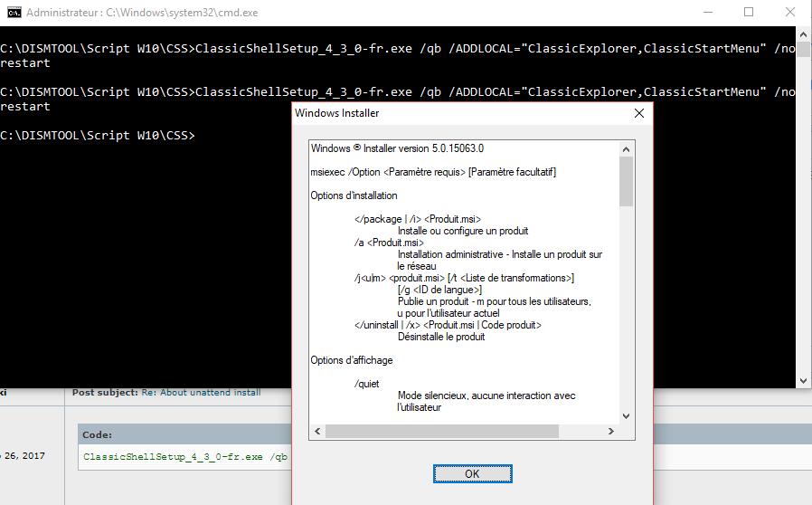This screenshot has width=812, height=505.
Task: Click the help text vertical scrollbar up arrow
Action: (626, 148)
